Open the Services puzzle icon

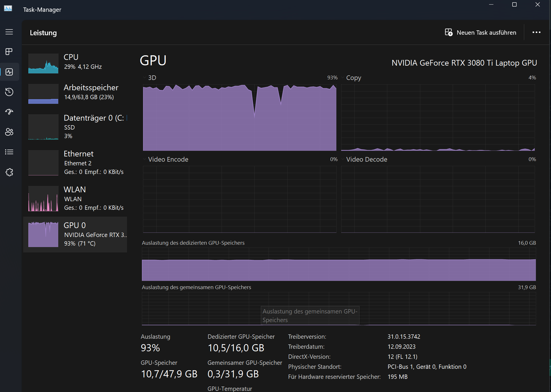coord(9,172)
